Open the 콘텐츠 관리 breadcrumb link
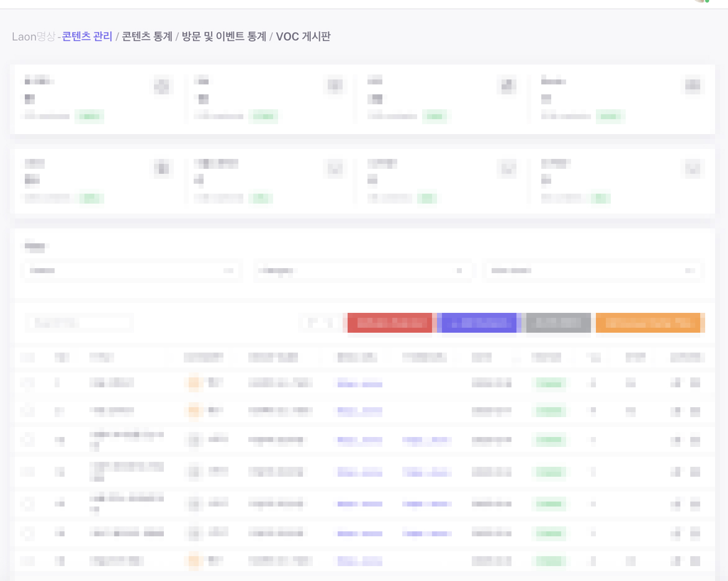Viewport: 728px width, 581px height. pyautogui.click(x=87, y=37)
